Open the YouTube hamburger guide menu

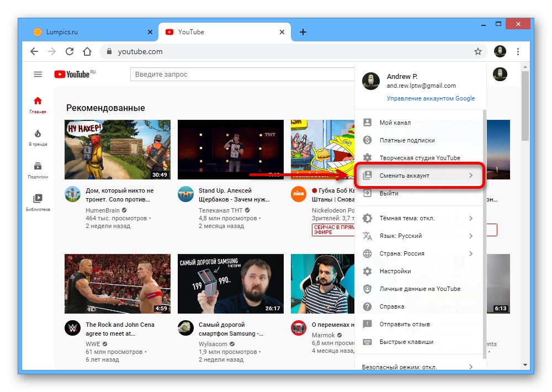[38, 75]
